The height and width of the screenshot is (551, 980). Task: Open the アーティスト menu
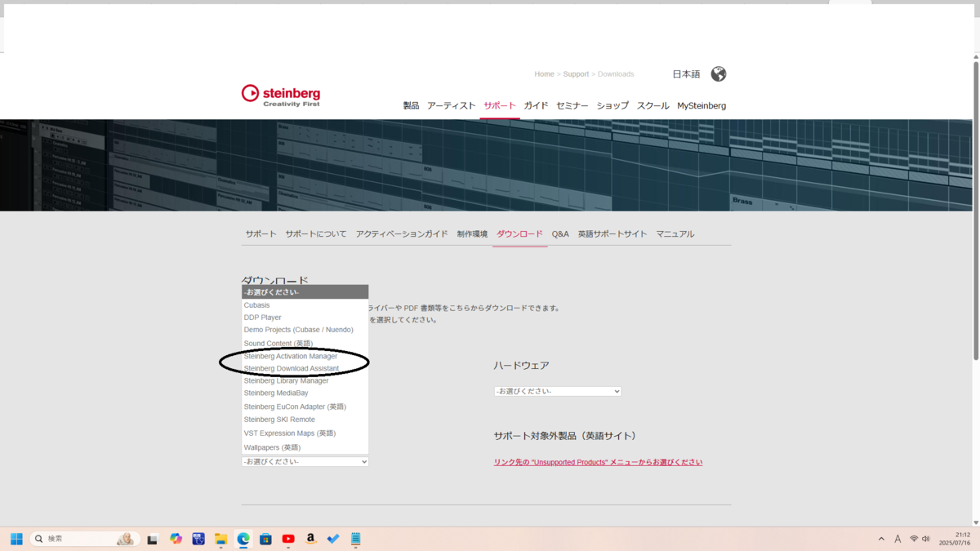(451, 106)
